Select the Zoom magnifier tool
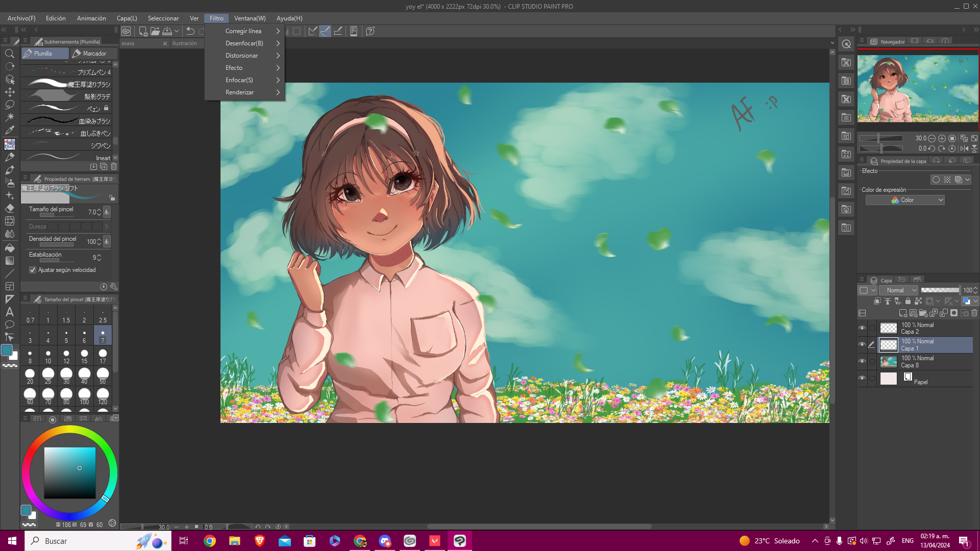 point(9,54)
